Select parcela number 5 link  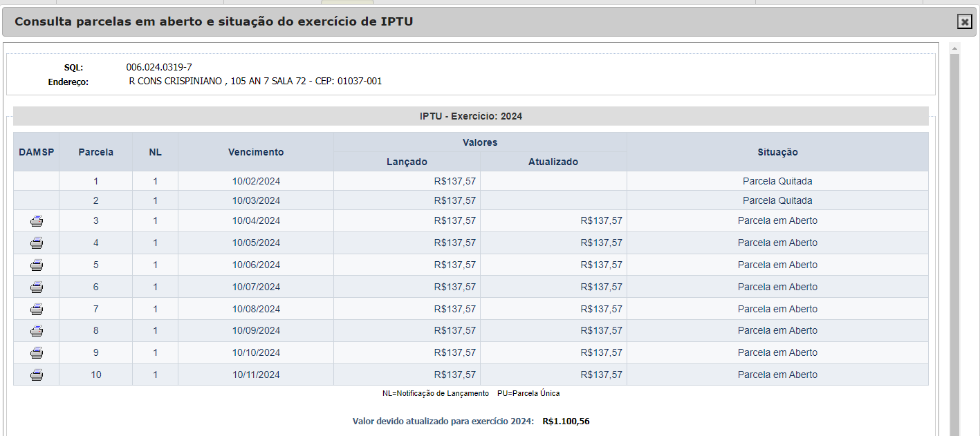coord(96,265)
